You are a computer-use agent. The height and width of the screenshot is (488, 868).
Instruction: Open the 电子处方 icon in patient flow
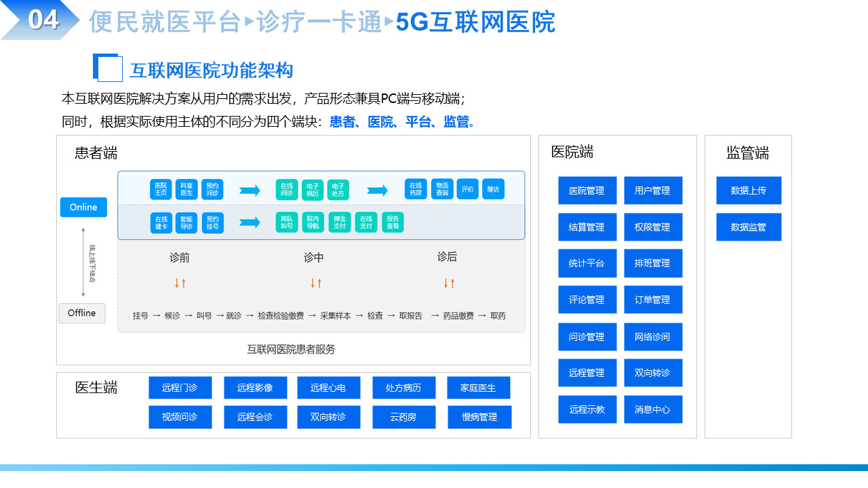(x=338, y=189)
